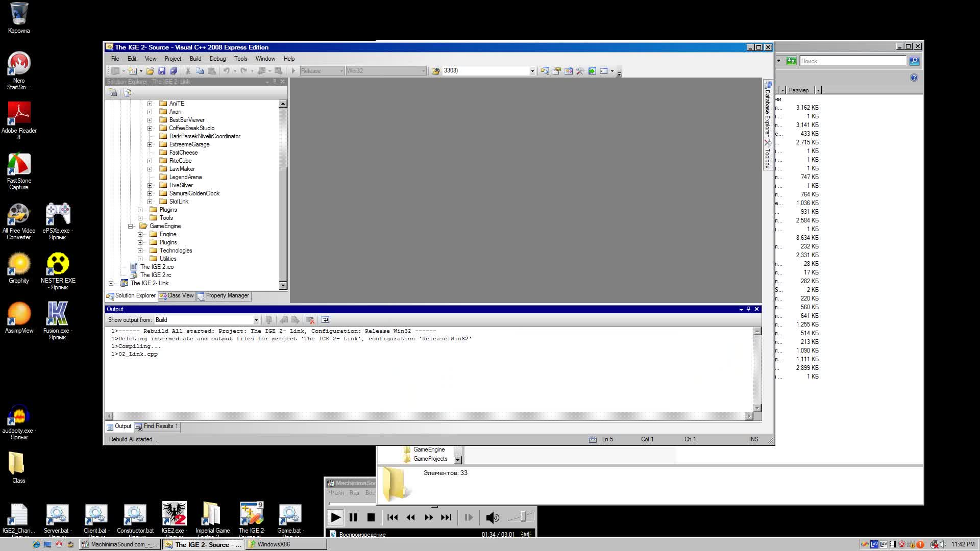This screenshot has width=980, height=551.
Task: Open the Build menu
Action: pyautogui.click(x=195, y=59)
